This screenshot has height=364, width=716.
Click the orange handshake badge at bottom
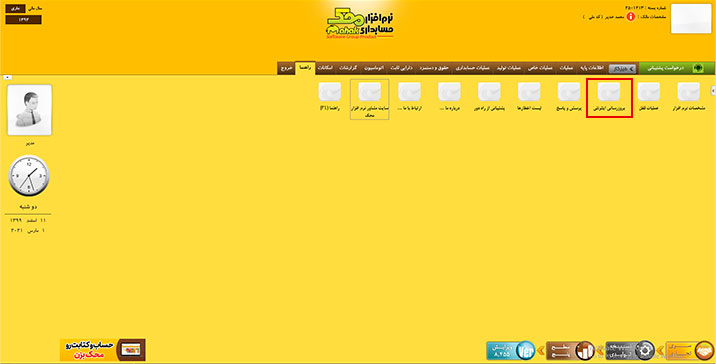point(690,350)
